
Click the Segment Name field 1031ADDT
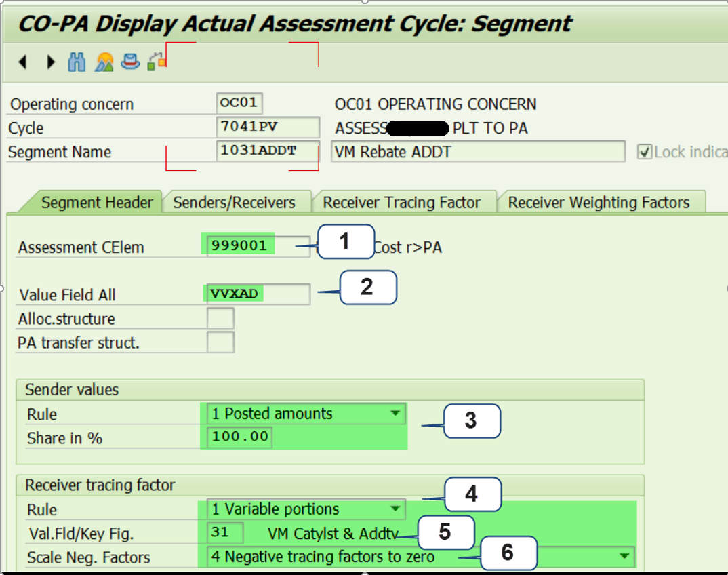267,151
